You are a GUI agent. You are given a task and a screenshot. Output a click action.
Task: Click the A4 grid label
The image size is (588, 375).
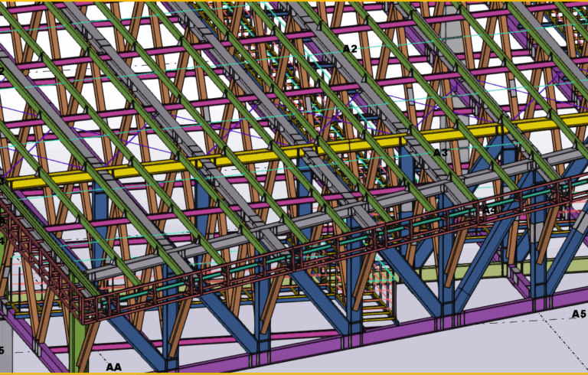[488, 210]
